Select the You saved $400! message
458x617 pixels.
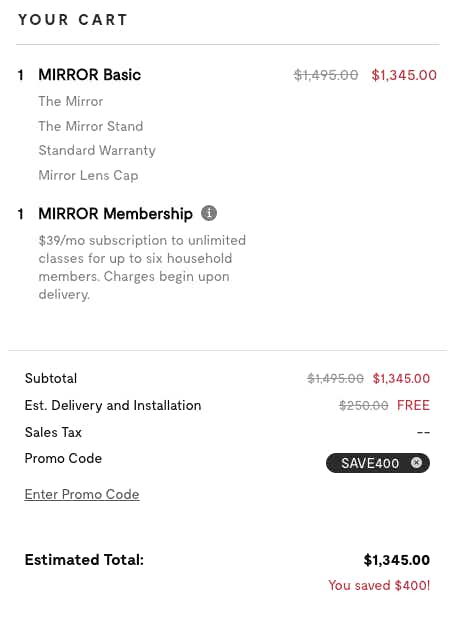coord(379,586)
